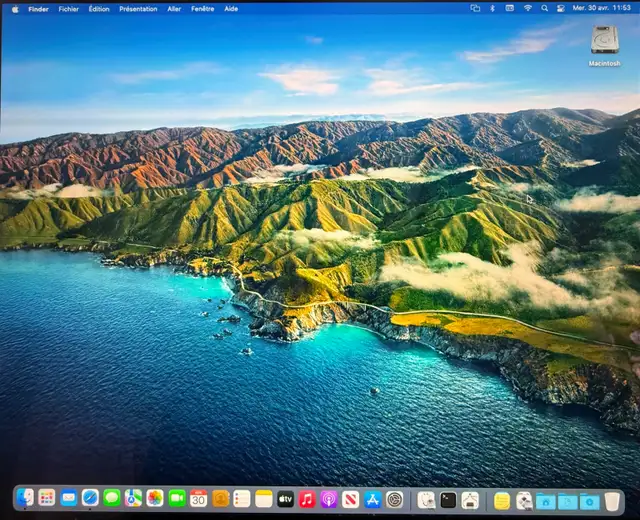This screenshot has height=520, width=640.
Task: Open the Trash
Action: click(x=612, y=502)
